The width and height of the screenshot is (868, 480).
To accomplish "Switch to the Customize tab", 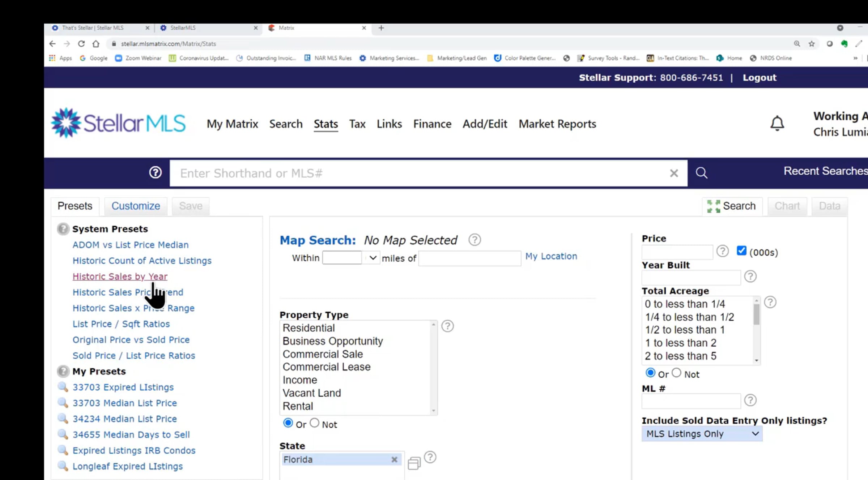I will click(136, 206).
